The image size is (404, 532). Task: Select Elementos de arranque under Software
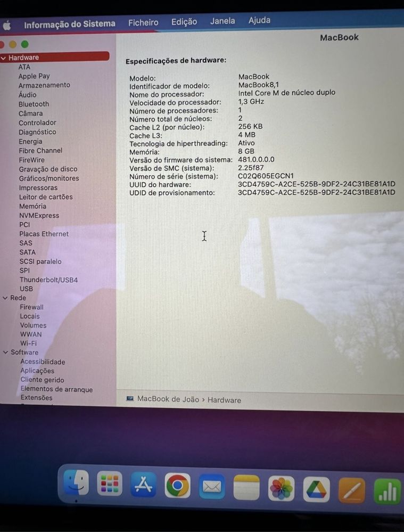coord(56,389)
